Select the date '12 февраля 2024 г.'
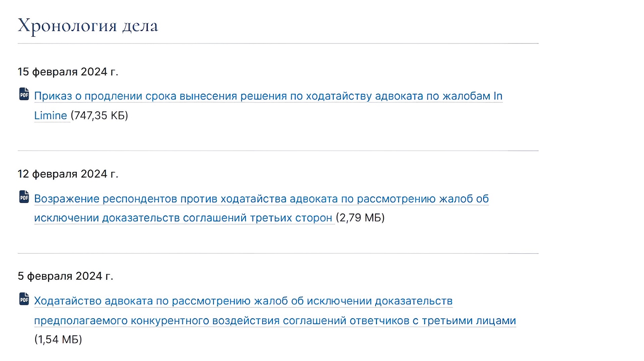This screenshot has width=644, height=361. (68, 174)
